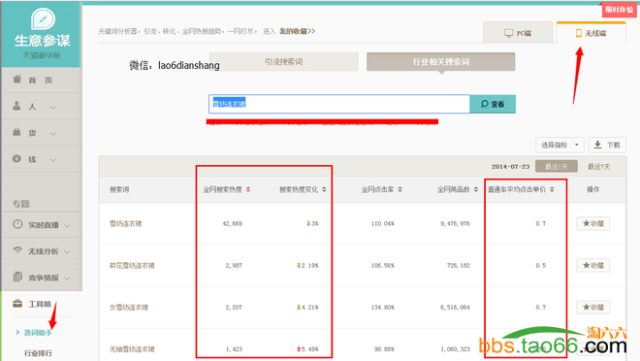Sort by 全网商品数 column arrow
Viewport: 640px width, 361px height.
[476, 189]
